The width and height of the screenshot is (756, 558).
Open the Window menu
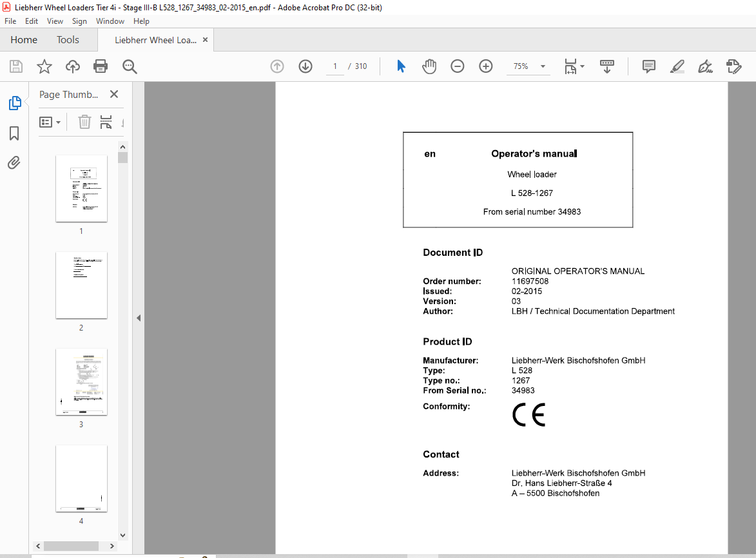coord(110,21)
